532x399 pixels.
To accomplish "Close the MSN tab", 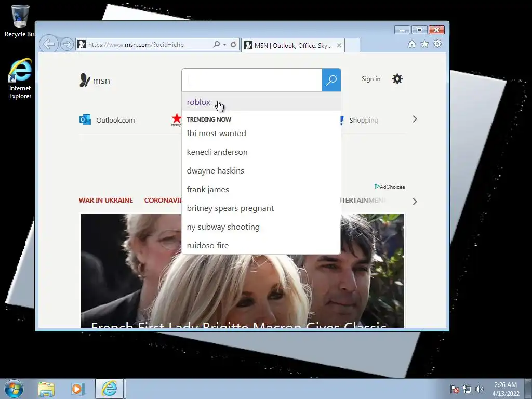I will point(339,46).
